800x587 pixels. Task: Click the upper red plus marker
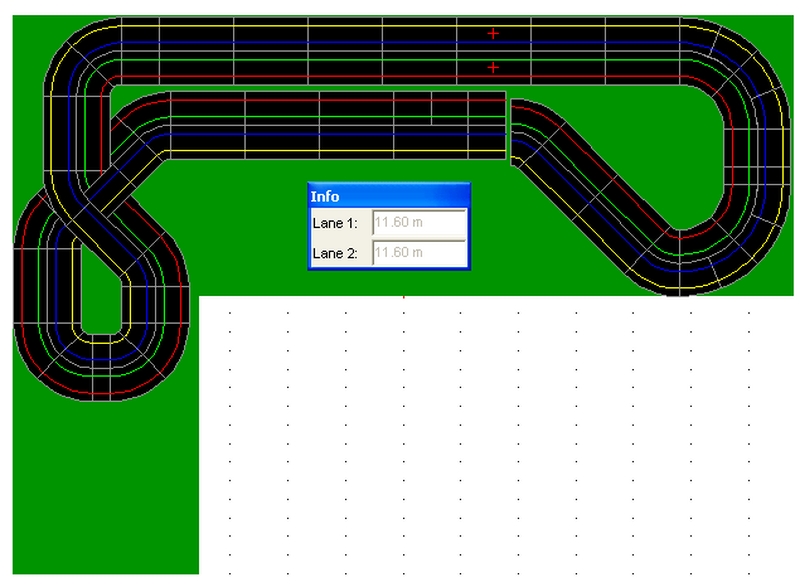pyautogui.click(x=493, y=33)
